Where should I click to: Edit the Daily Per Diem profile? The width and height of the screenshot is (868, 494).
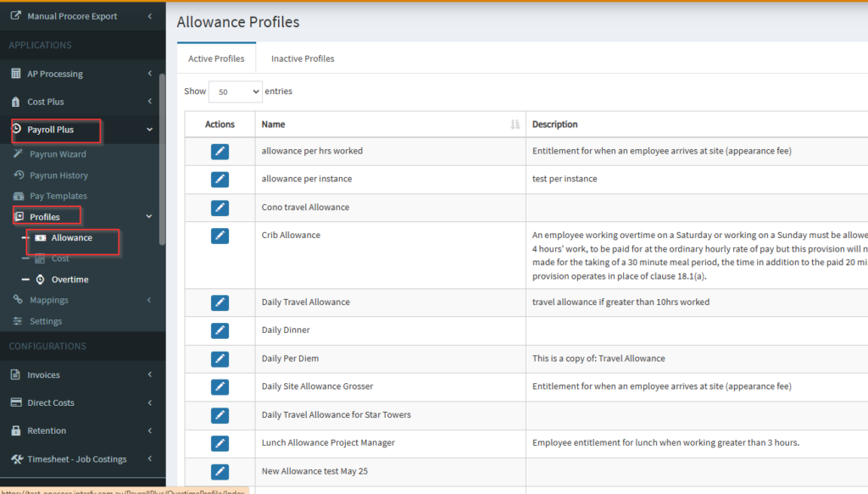220,358
